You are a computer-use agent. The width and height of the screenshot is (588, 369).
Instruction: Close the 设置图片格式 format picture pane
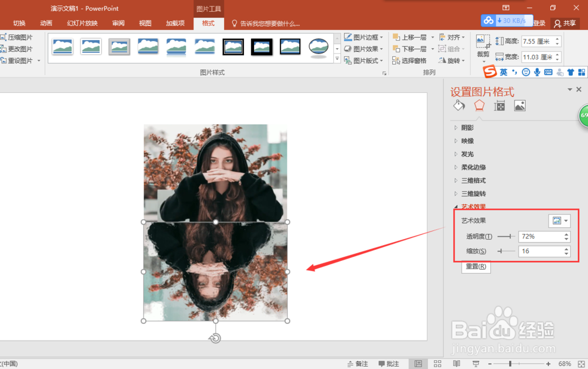tap(579, 89)
